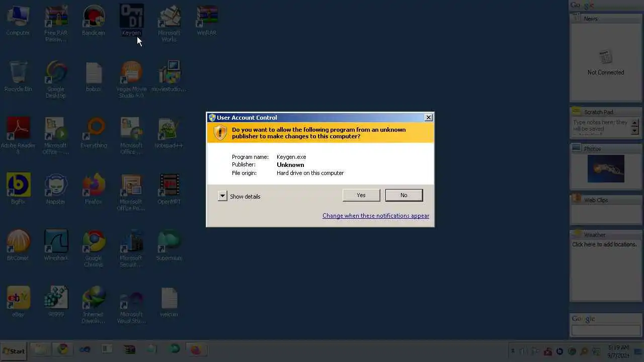
Task: Click here to add locations link
Action: tap(604, 244)
